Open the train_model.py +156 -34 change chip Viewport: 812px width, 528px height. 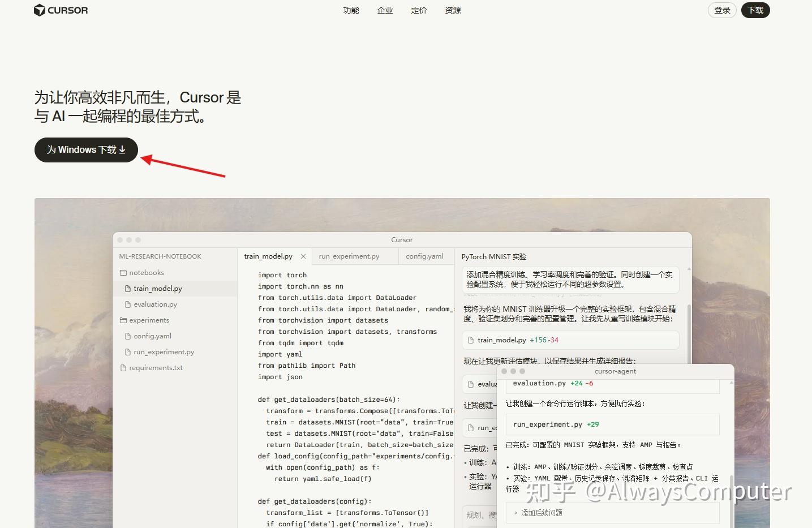coord(570,340)
